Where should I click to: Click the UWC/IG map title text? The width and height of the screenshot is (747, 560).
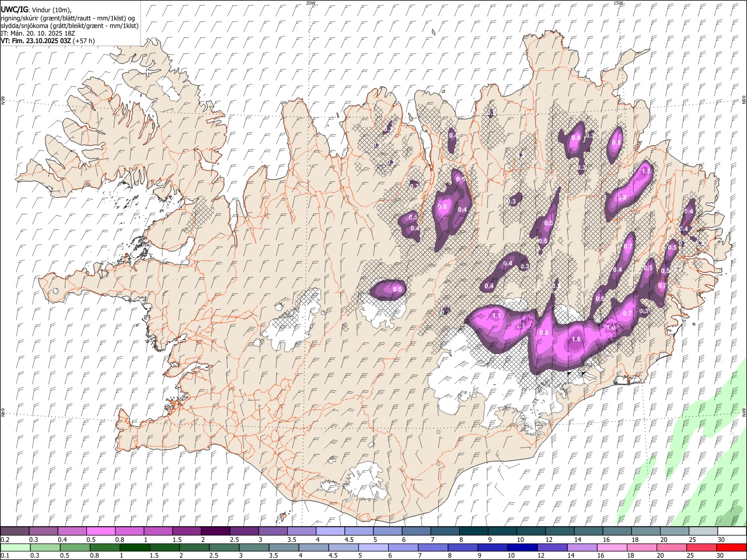[14, 10]
